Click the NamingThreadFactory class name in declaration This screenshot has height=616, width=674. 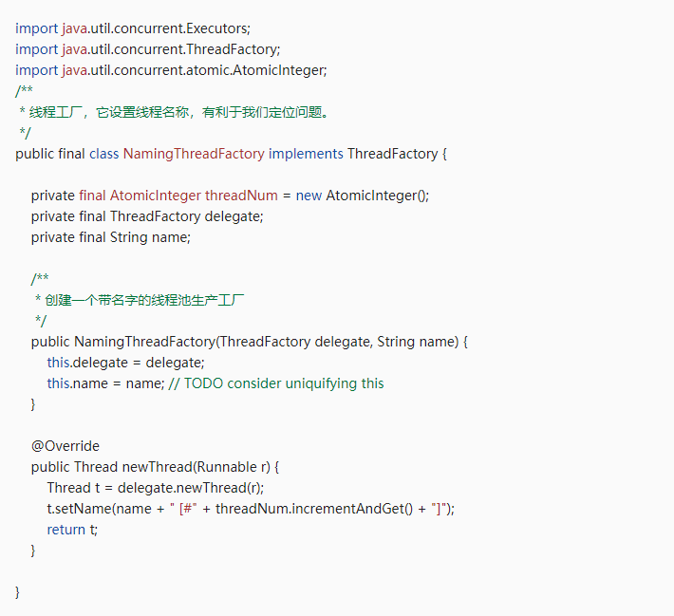tap(194, 154)
